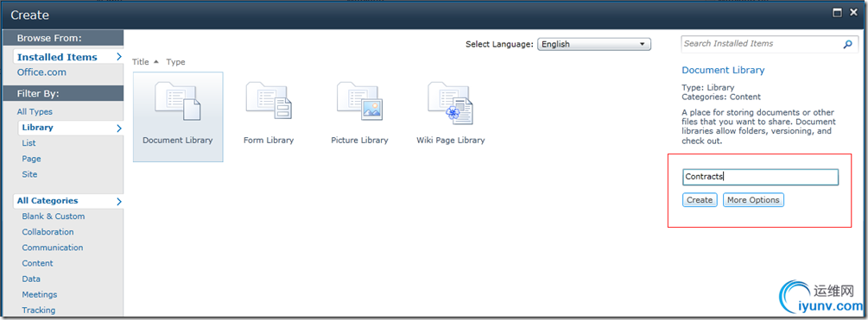Image resolution: width=868 pixels, height=320 pixels.
Task: Click the Contracts name input field
Action: click(761, 177)
